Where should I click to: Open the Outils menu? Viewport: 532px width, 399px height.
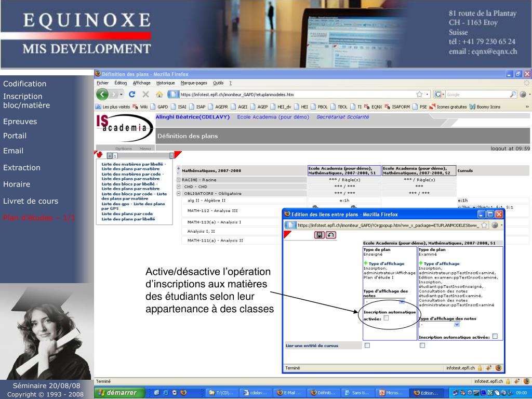[218, 83]
